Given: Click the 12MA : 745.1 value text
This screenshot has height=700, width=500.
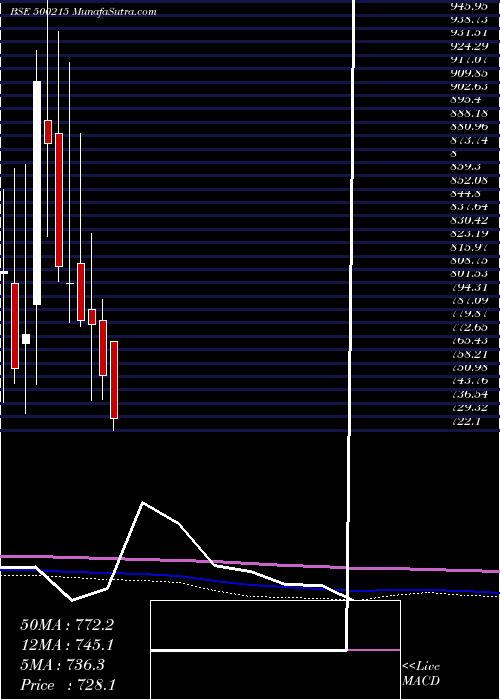Looking at the screenshot, I should point(67,645).
